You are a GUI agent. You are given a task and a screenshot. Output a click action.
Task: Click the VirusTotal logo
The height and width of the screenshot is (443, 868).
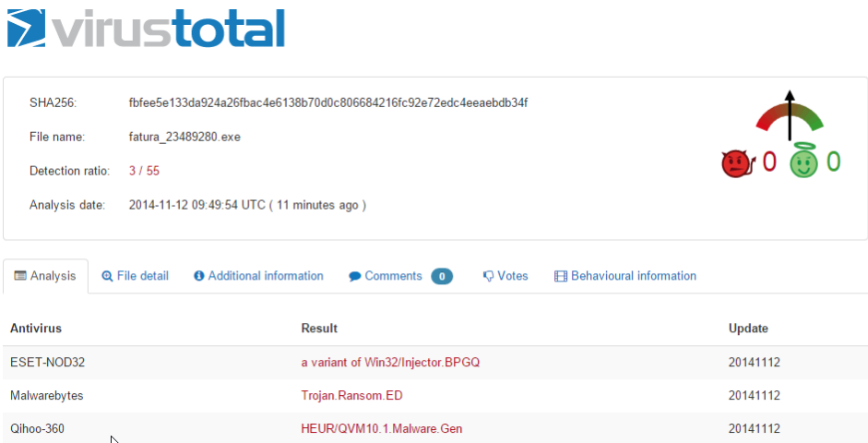[146, 28]
